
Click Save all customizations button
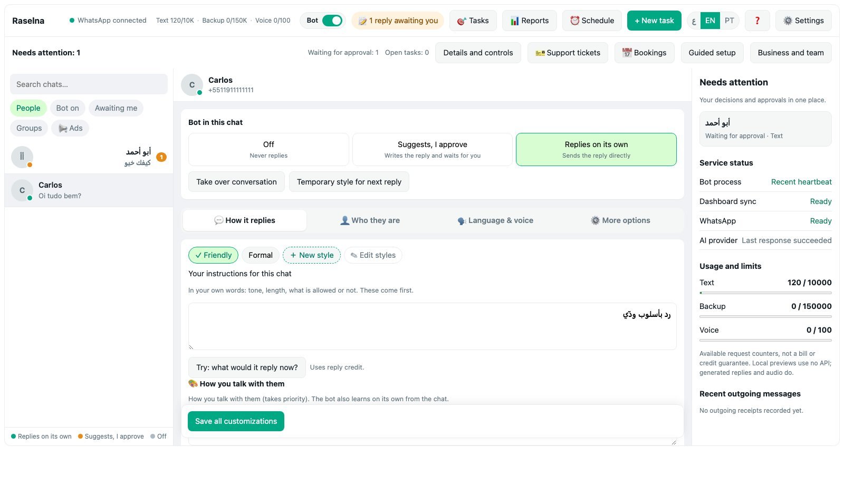coord(236,421)
